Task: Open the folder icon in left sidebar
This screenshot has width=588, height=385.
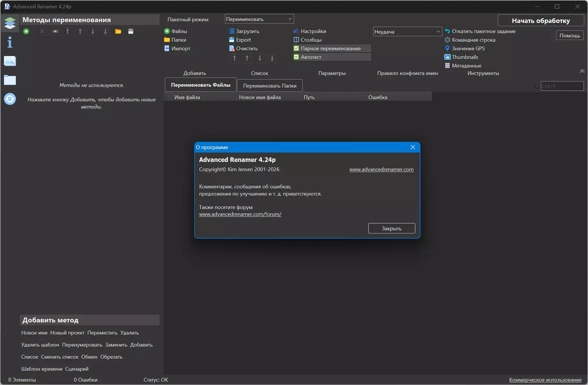Action: point(10,80)
